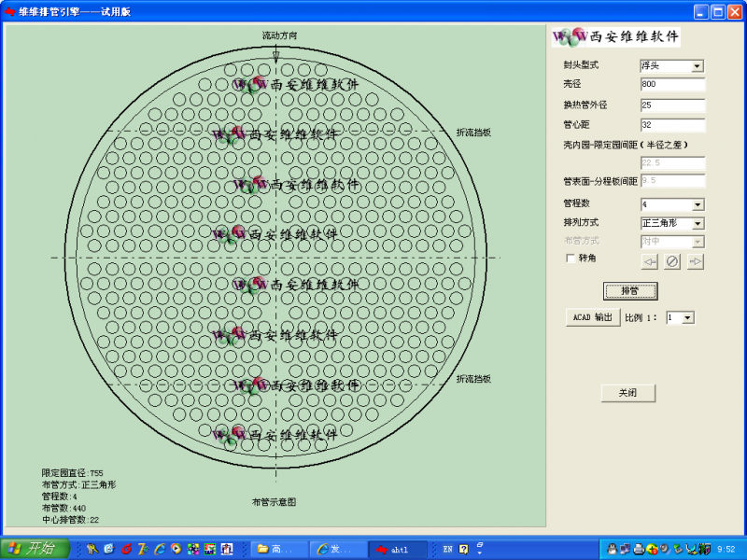Minimize the 维维排管引擎 window
Image resolution: width=747 pixels, height=560 pixels.
(x=701, y=11)
